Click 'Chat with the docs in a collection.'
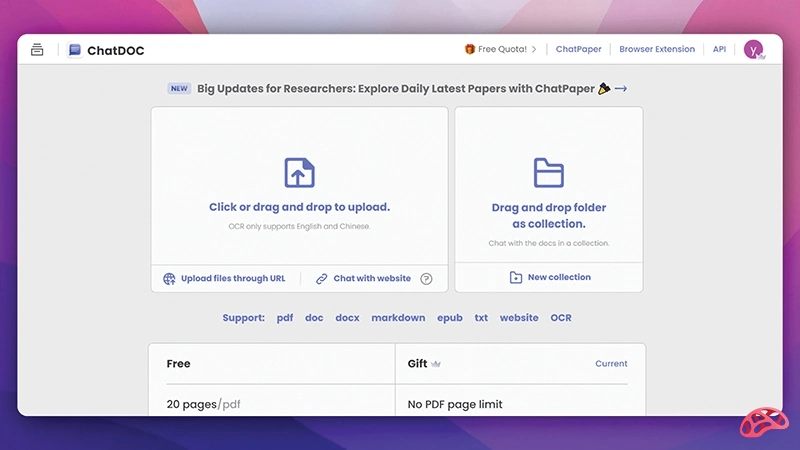Image resolution: width=800 pixels, height=450 pixels. 548,243
